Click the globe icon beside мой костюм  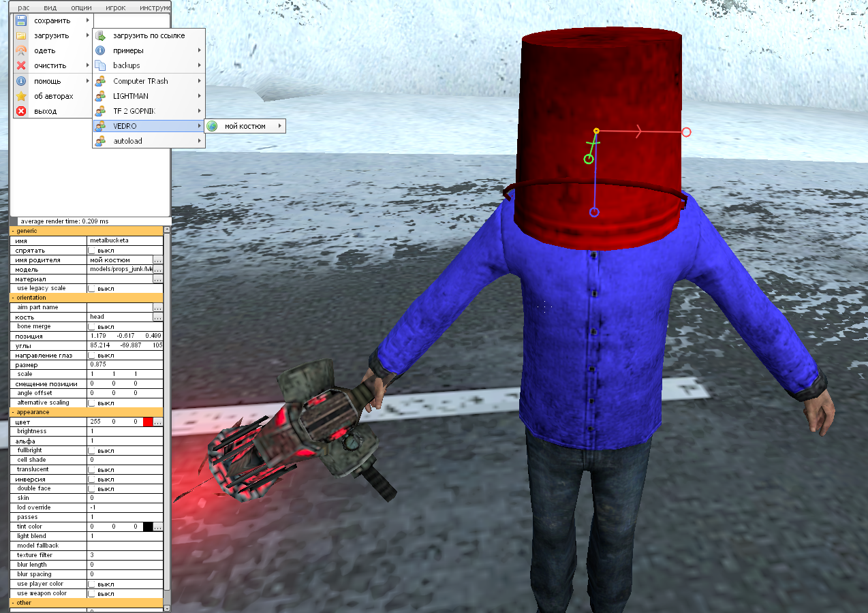[213, 126]
